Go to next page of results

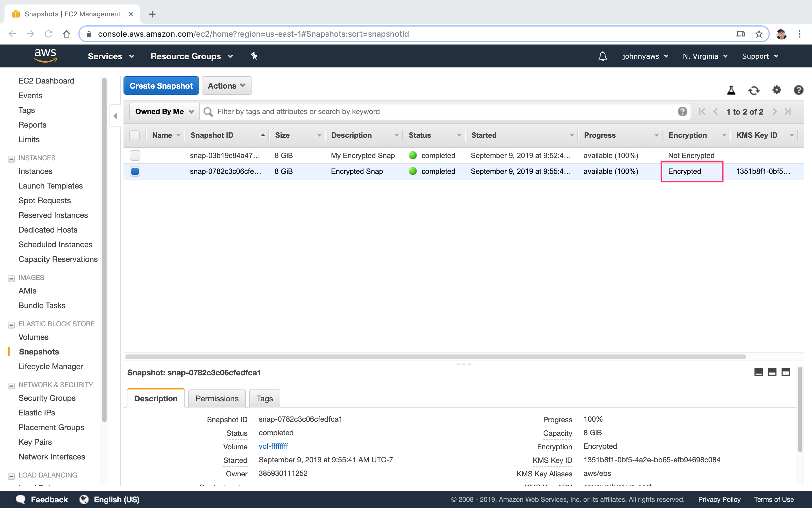[x=775, y=111]
